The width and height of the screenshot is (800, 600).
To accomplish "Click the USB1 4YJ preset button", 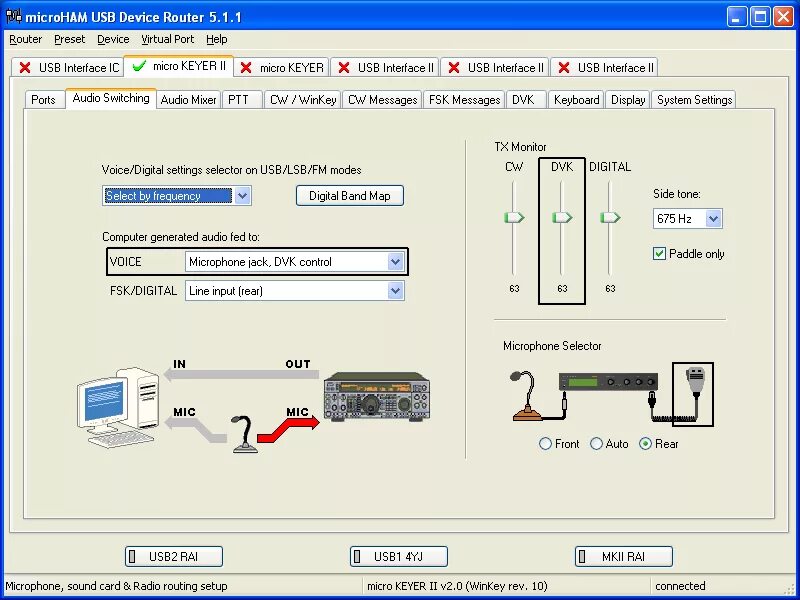I will tap(398, 556).
